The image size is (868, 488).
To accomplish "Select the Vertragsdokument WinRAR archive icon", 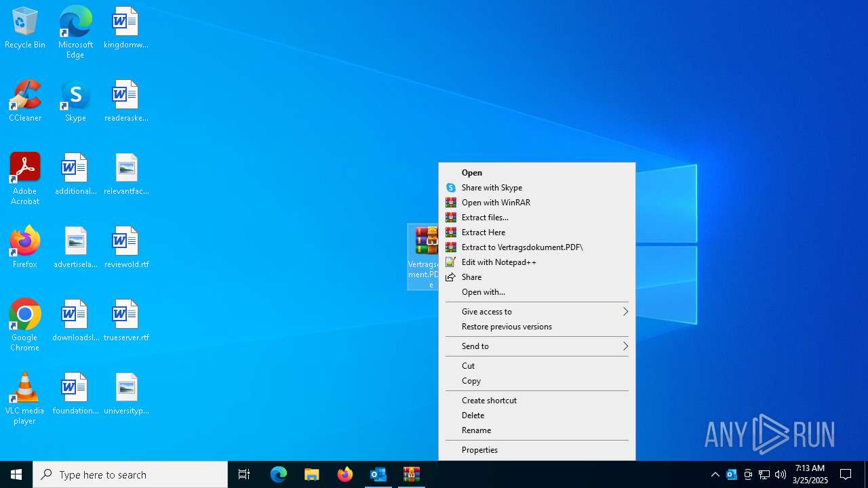I will tap(424, 257).
